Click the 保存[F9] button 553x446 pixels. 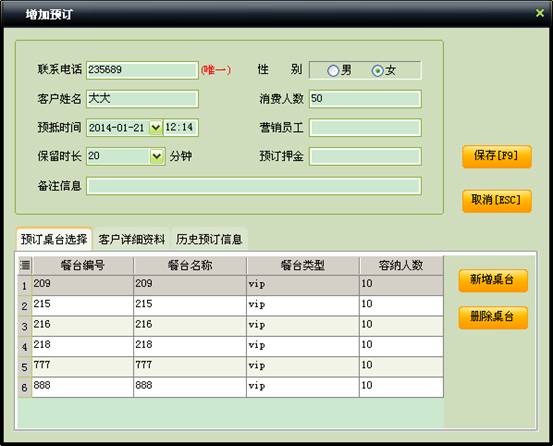tap(497, 156)
